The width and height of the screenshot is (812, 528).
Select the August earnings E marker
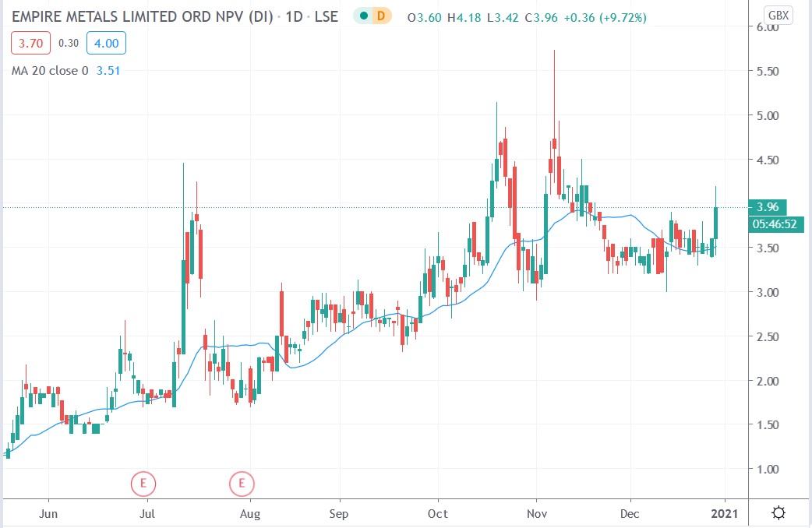pos(242,483)
